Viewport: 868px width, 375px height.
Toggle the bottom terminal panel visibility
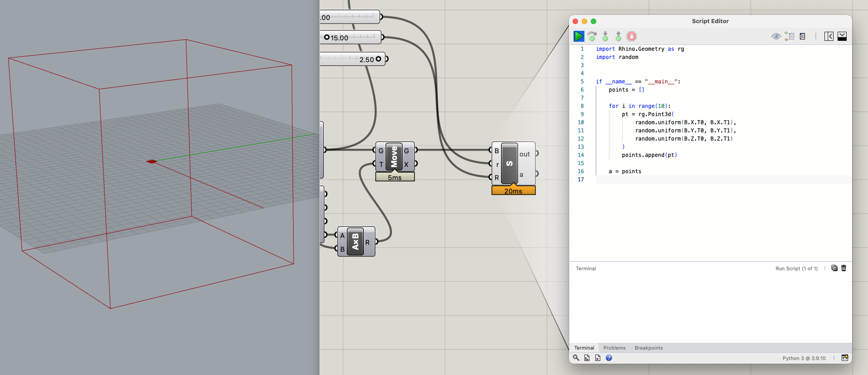click(842, 36)
